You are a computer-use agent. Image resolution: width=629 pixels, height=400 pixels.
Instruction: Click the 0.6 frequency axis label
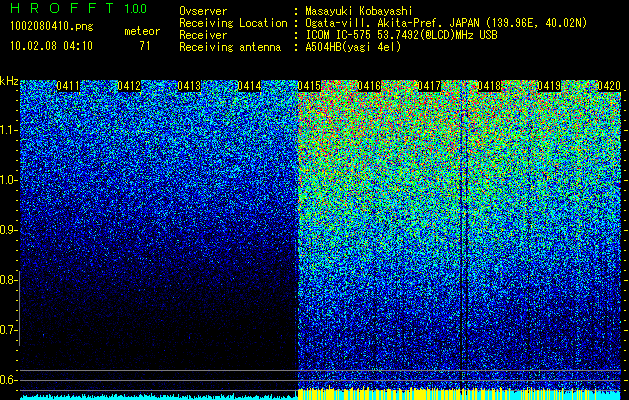[7, 380]
